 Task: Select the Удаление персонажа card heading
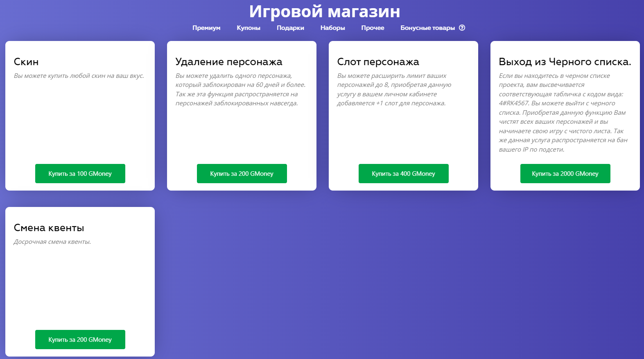228,62
